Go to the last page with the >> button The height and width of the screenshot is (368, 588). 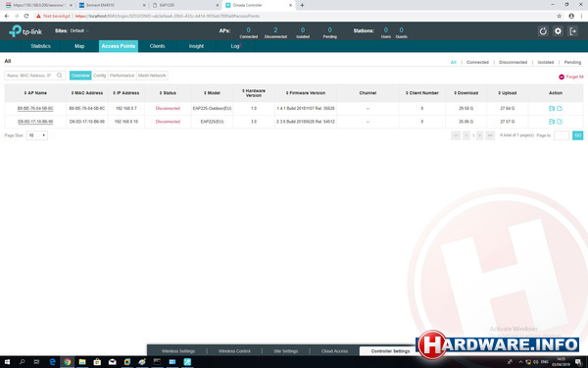click(x=490, y=135)
